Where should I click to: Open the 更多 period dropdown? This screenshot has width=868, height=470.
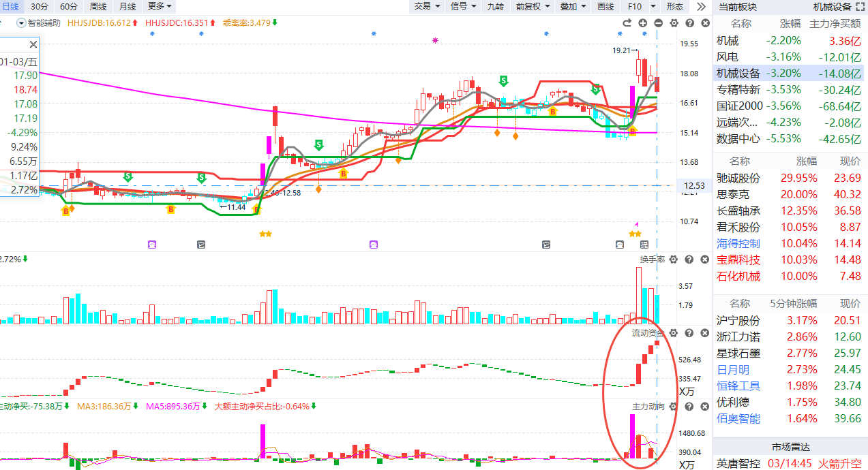(160, 7)
